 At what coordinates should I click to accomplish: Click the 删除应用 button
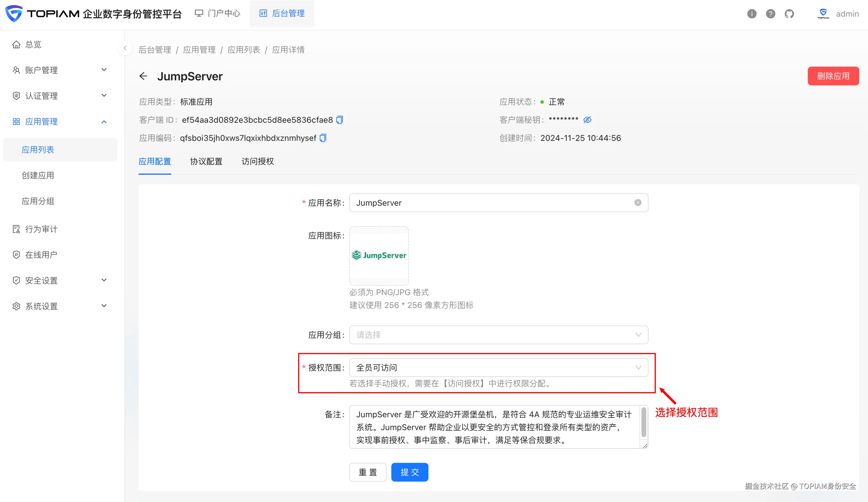click(833, 76)
